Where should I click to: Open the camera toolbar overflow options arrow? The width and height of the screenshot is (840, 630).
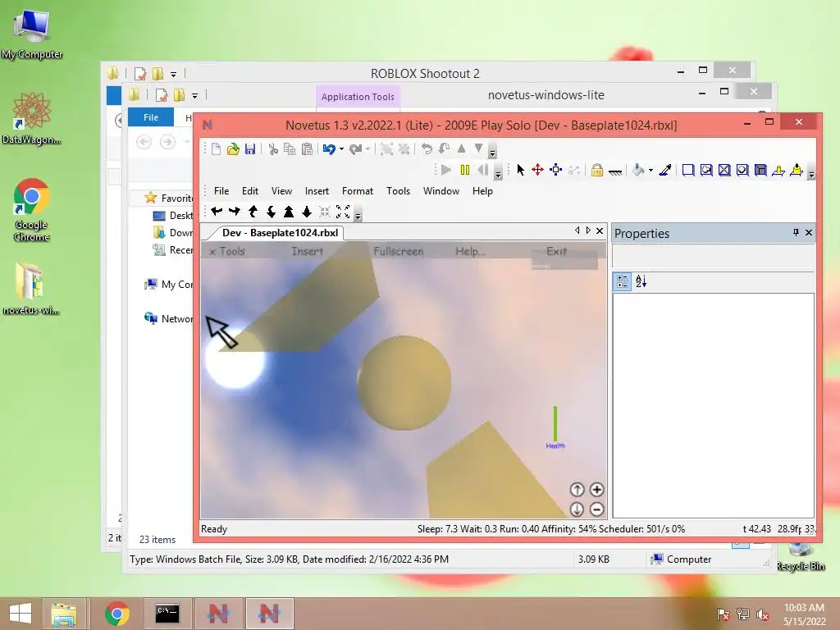(x=358, y=216)
